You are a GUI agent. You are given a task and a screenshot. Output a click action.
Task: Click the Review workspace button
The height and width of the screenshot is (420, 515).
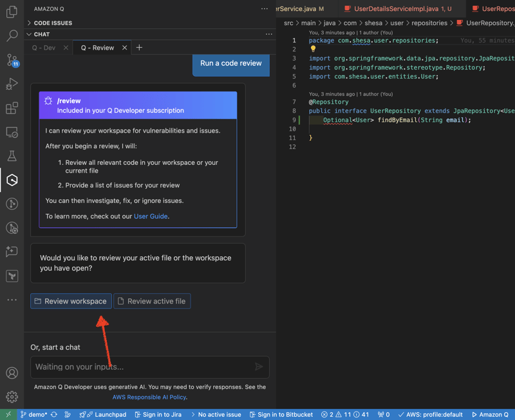coord(71,301)
